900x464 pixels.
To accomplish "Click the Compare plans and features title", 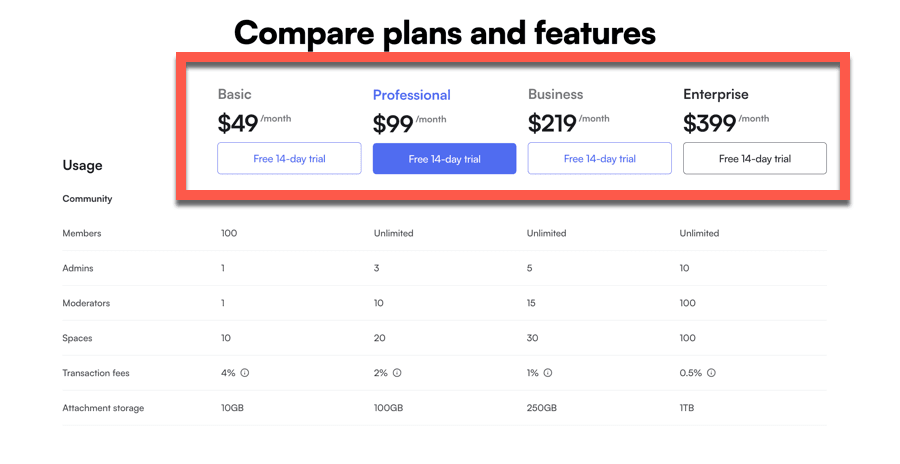I will click(445, 33).
